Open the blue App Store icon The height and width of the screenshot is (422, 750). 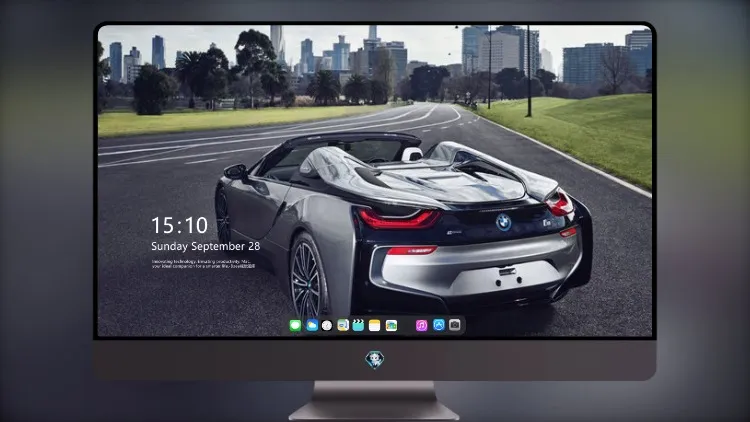(439, 325)
